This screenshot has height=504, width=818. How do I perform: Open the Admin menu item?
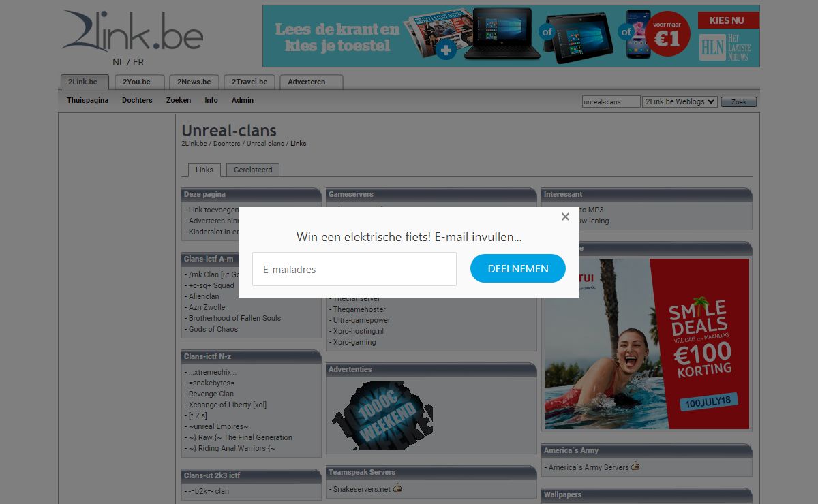243,100
